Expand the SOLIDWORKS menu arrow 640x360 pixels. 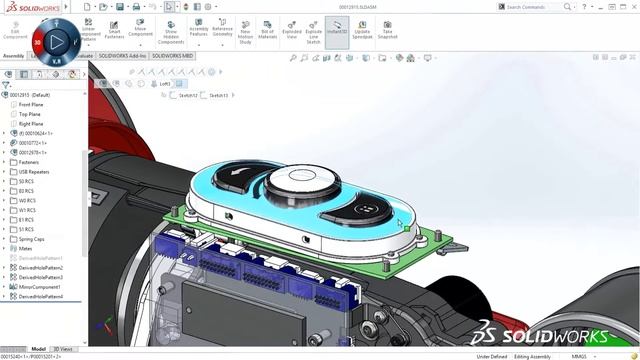(x=66, y=7)
